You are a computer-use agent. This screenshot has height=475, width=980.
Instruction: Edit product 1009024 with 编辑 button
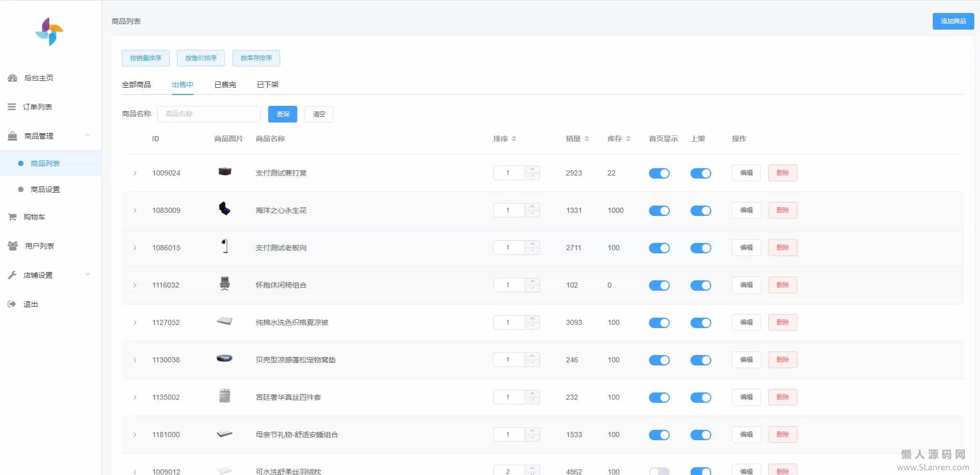(746, 173)
